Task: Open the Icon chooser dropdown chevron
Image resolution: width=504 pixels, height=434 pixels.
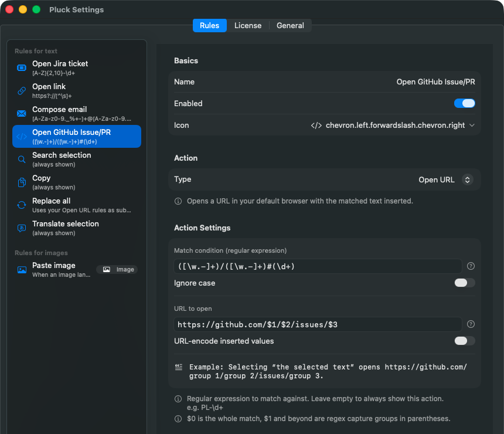Action: point(472,125)
